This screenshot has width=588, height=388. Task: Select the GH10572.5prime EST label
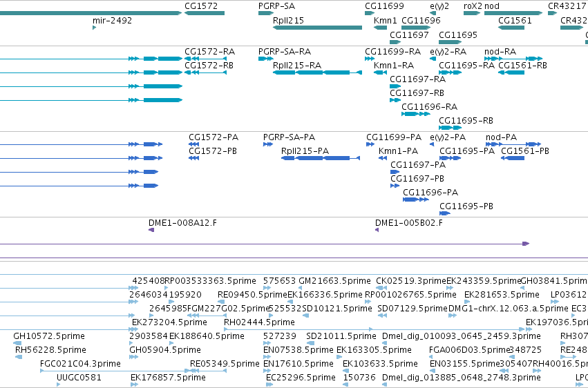49,336
